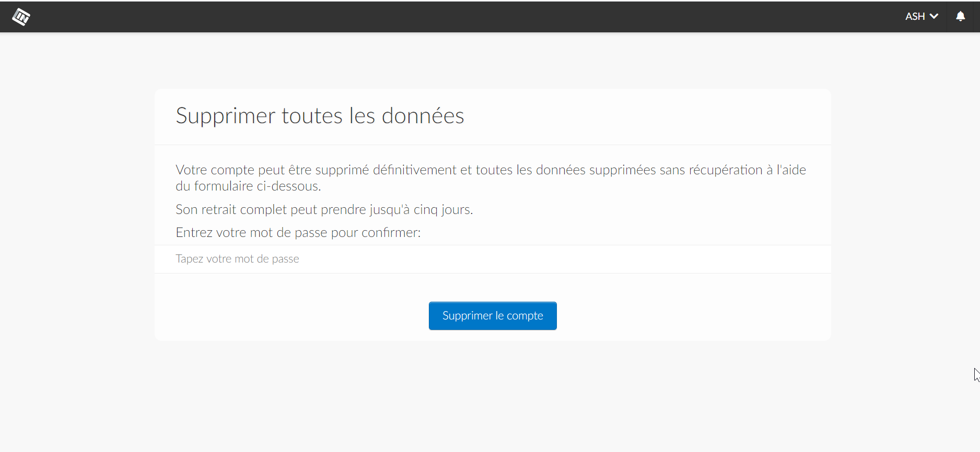The image size is (980, 452).
Task: Focus the password field 'Tapez votre mot de passe'
Action: point(493,259)
